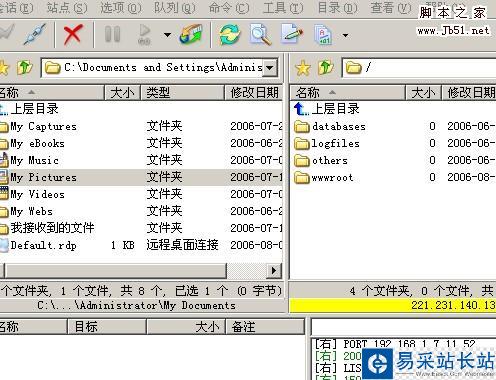Viewport: 496px width, 380px height.
Task: Select the remote databases folder
Action: [339, 126]
